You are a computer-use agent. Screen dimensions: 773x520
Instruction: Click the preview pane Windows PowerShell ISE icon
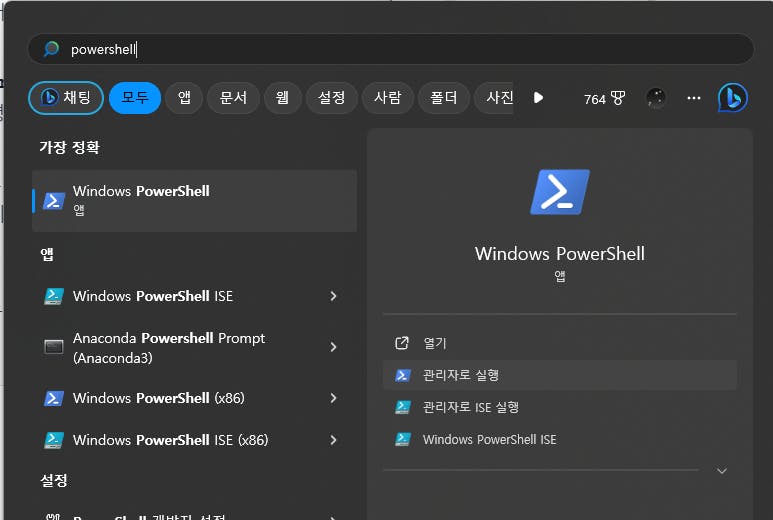pyautogui.click(x=402, y=439)
